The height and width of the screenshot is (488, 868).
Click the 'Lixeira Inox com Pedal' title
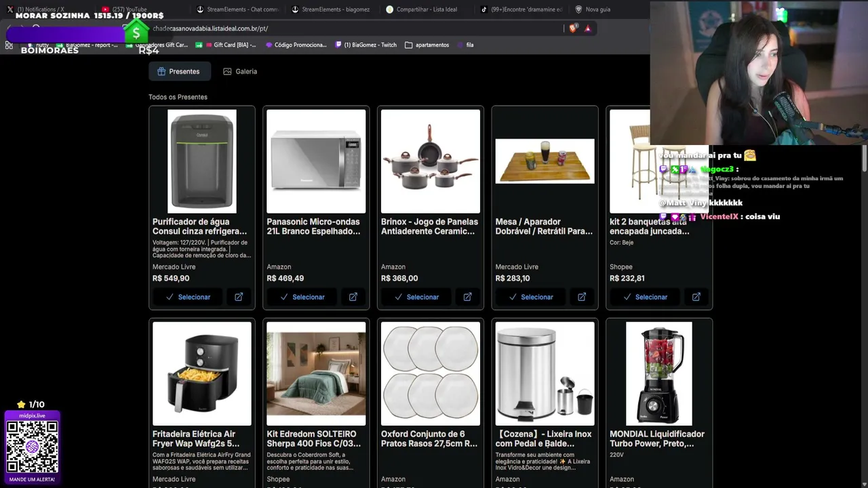(x=544, y=439)
